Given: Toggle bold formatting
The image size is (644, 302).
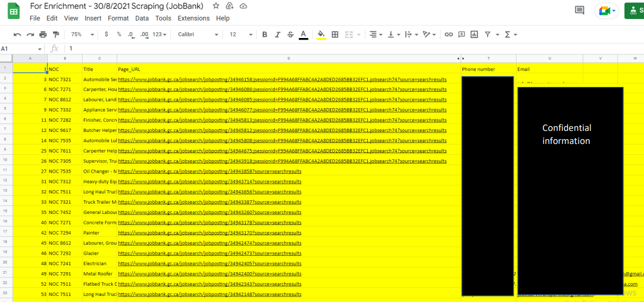Looking at the screenshot, I should click(x=265, y=35).
